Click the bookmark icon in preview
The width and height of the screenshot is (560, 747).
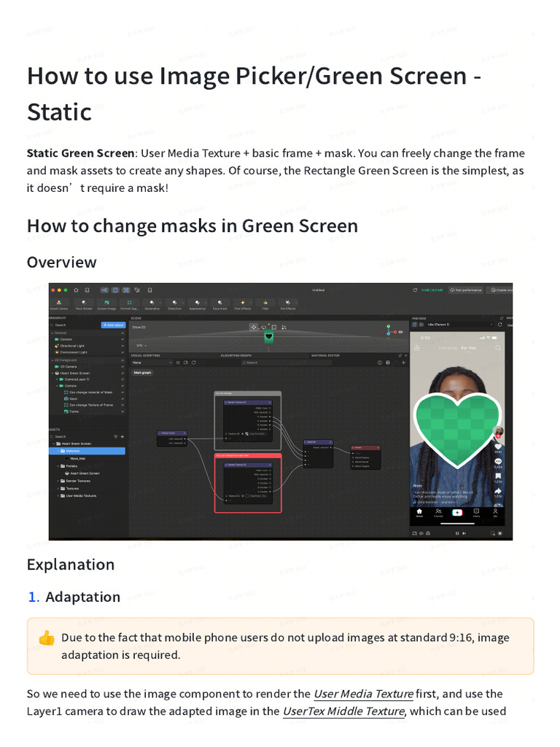click(498, 476)
